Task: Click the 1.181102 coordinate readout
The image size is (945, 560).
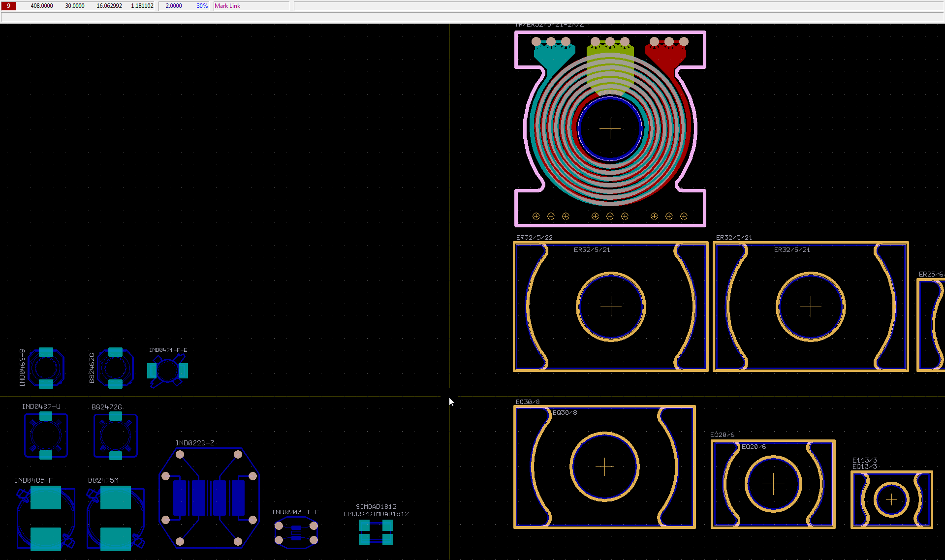Action: [142, 6]
